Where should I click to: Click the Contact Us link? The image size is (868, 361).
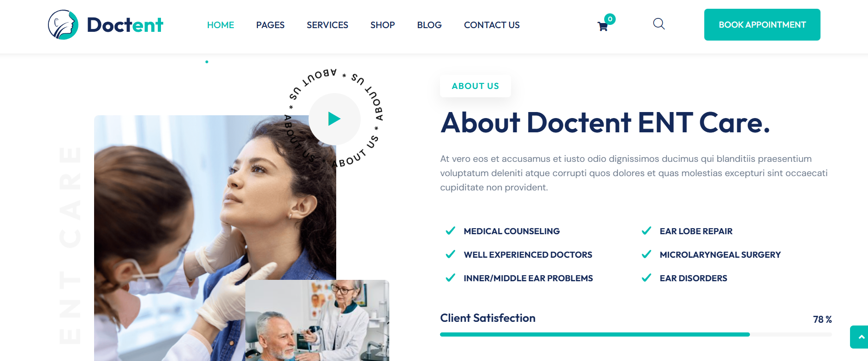pos(492,25)
